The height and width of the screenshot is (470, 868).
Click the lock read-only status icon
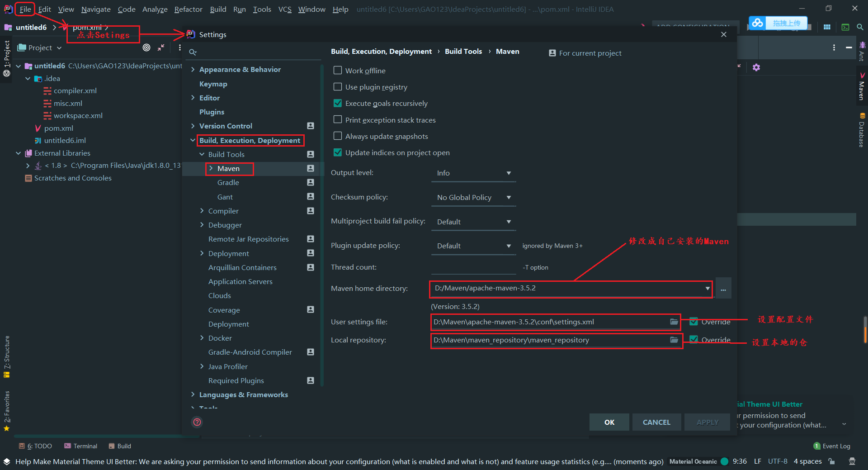(x=831, y=461)
